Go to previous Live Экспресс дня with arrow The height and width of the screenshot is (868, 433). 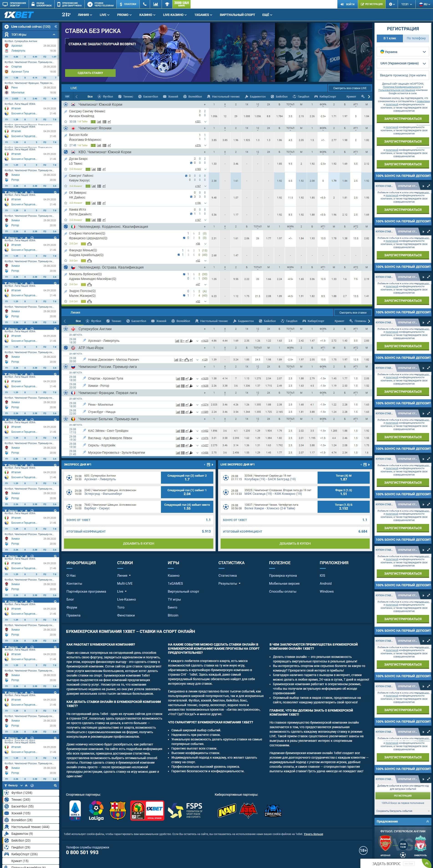[361, 464]
